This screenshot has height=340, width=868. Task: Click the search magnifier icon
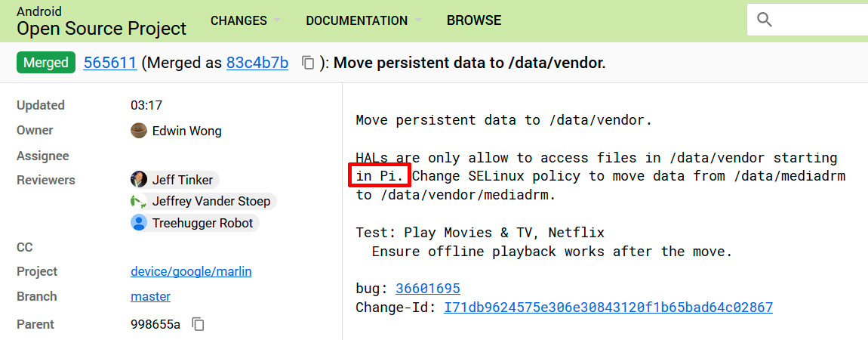765,20
